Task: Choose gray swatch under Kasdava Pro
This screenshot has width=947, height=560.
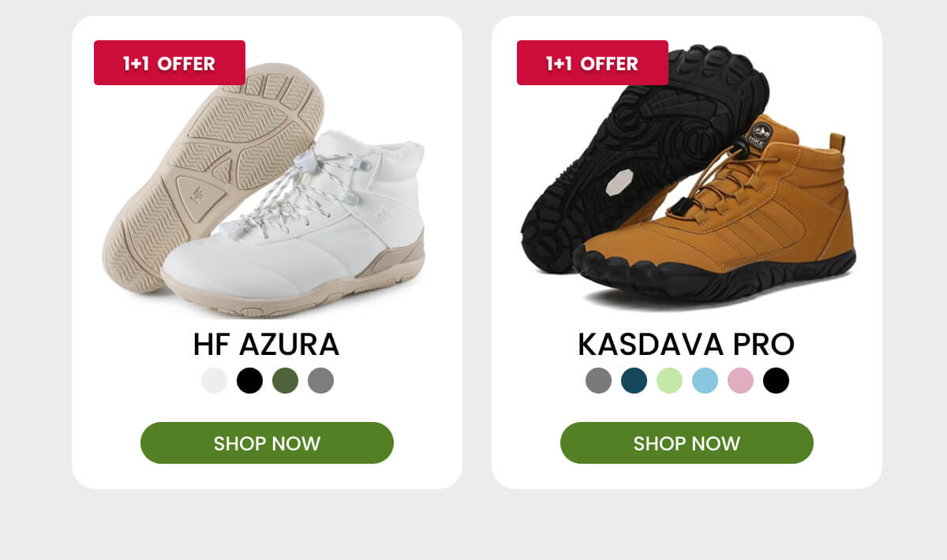Action: 598,380
